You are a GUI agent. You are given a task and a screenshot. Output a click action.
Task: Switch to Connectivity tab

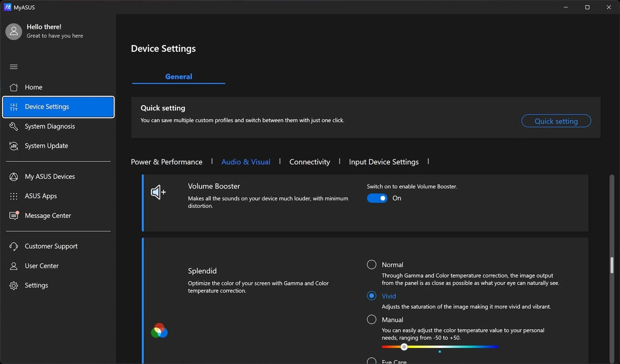[310, 162]
